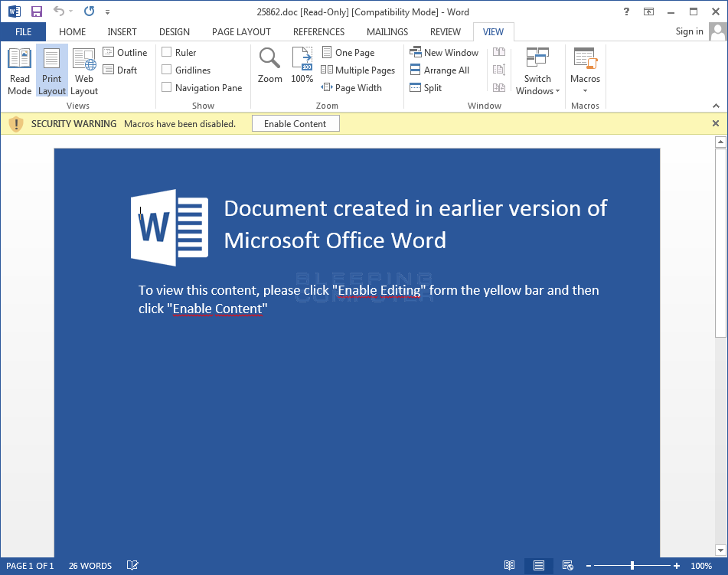Enable the Ruler checkbox
The width and height of the screenshot is (728, 575).
(x=167, y=52)
